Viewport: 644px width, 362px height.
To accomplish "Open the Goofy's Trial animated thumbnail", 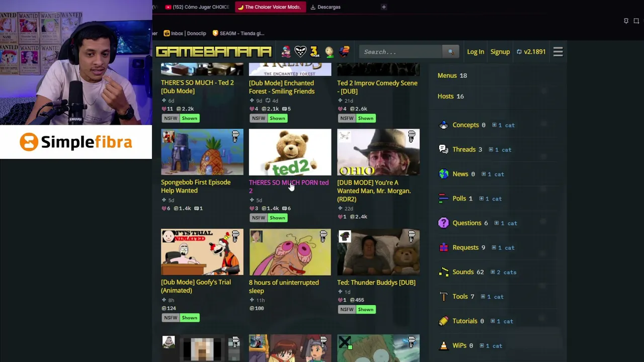I will click(x=202, y=252).
